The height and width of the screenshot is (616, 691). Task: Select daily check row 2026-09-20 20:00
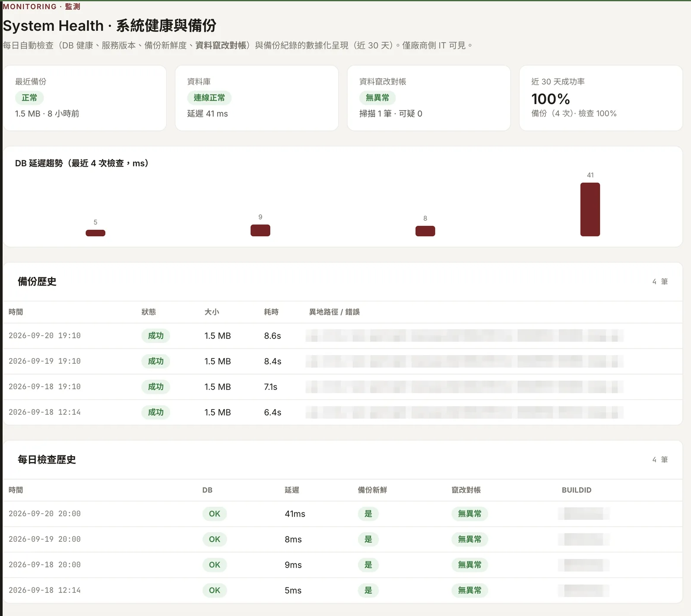(x=343, y=514)
